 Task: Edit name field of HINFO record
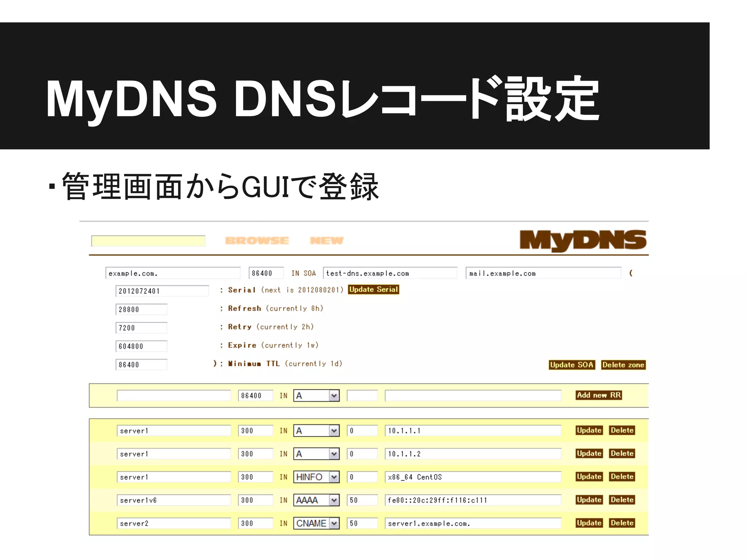tap(174, 477)
